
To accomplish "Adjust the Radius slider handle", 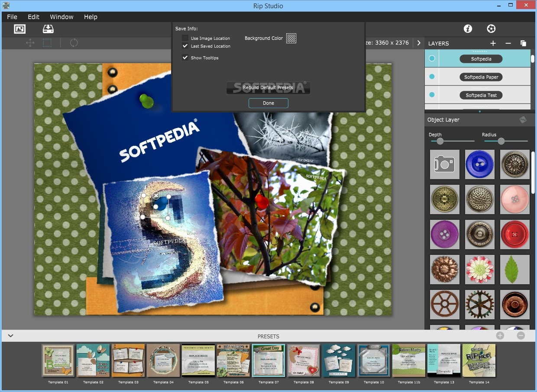I will [501, 141].
